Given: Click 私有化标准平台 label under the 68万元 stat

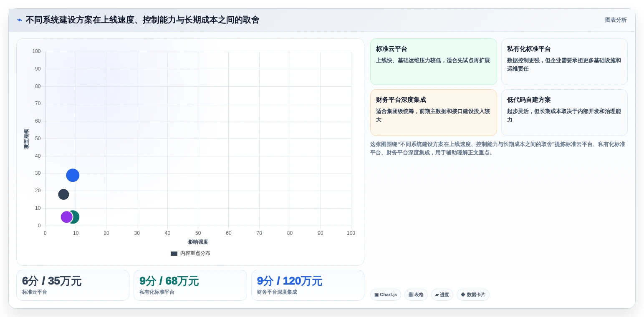Looking at the screenshot, I should click(x=157, y=292).
